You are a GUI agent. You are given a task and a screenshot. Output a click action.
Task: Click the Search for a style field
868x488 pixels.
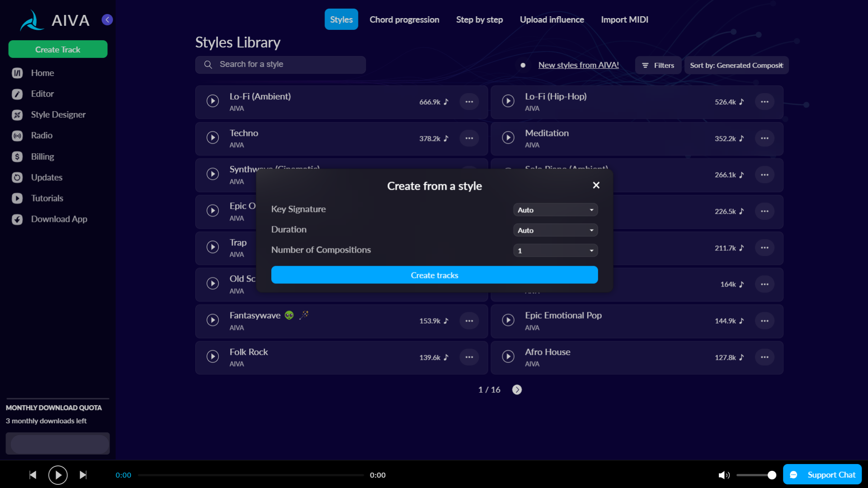click(280, 65)
